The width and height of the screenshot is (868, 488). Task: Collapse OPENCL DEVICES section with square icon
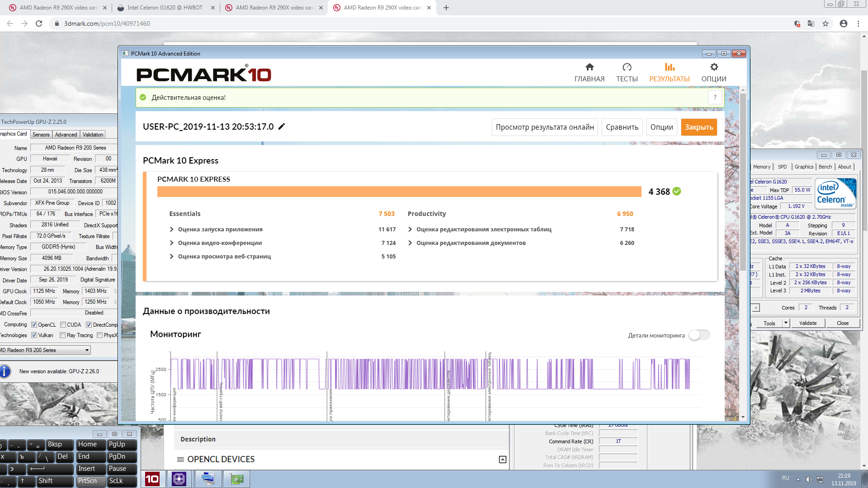click(502, 460)
